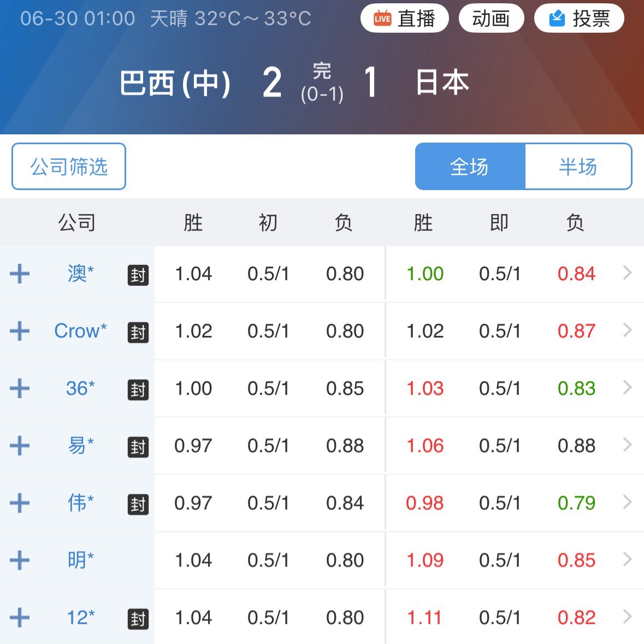
Task: Switch to the 半场 half-time tab
Action: tap(578, 167)
